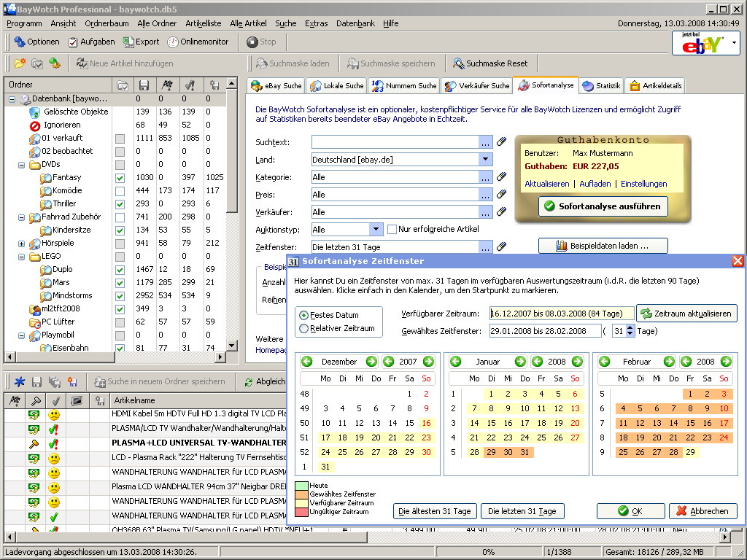
Task: Click Beispieldaten laden button
Action: pos(603,246)
